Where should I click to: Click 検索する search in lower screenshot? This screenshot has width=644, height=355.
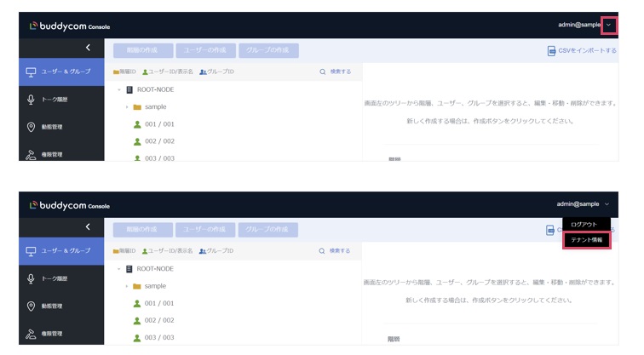pyautogui.click(x=335, y=251)
